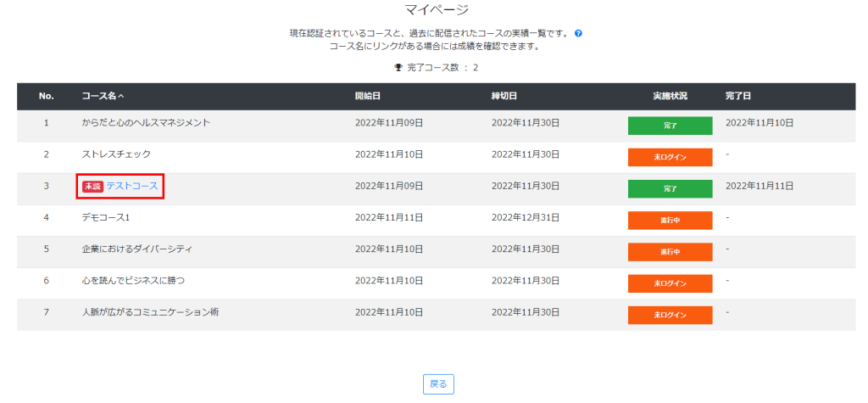Select the からだと心のヘルスマネジメント course name
Image resolution: width=868 pixels, height=403 pixels.
pos(146,123)
